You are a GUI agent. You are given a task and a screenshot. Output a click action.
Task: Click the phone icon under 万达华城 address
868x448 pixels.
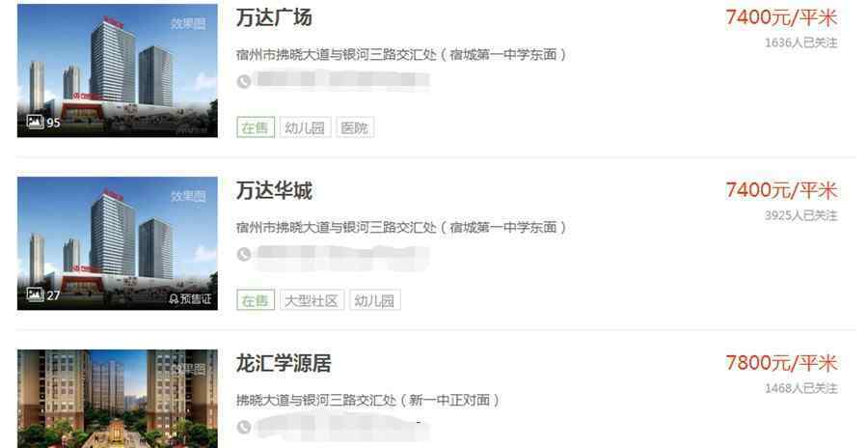coord(244,255)
